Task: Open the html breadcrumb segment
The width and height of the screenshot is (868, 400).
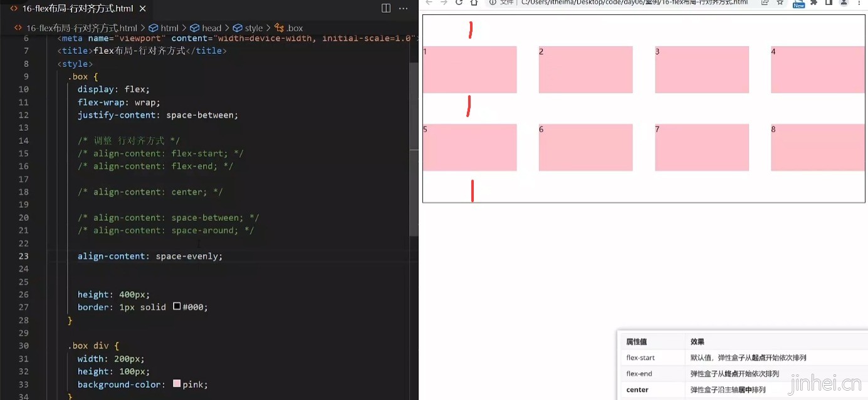Action: 164,28
